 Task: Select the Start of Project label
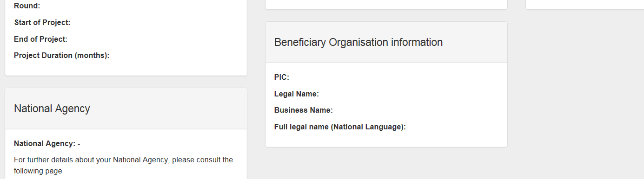click(x=42, y=22)
